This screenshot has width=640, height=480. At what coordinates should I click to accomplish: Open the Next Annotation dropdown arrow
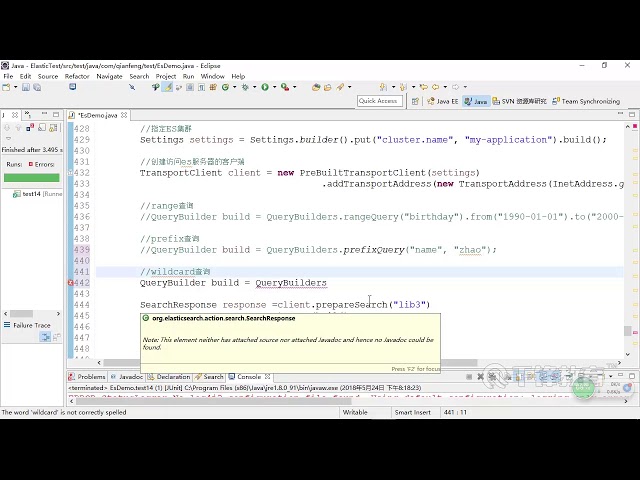tap(393, 87)
